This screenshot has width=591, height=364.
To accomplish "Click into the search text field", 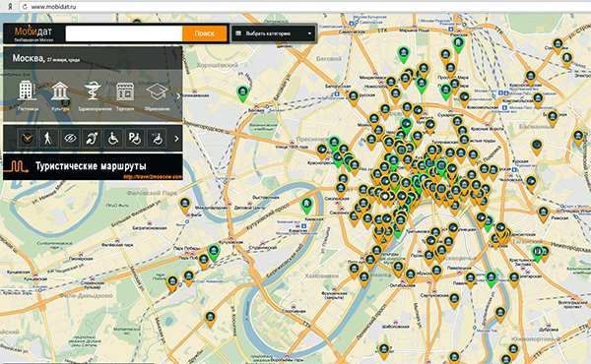I will point(124,33).
